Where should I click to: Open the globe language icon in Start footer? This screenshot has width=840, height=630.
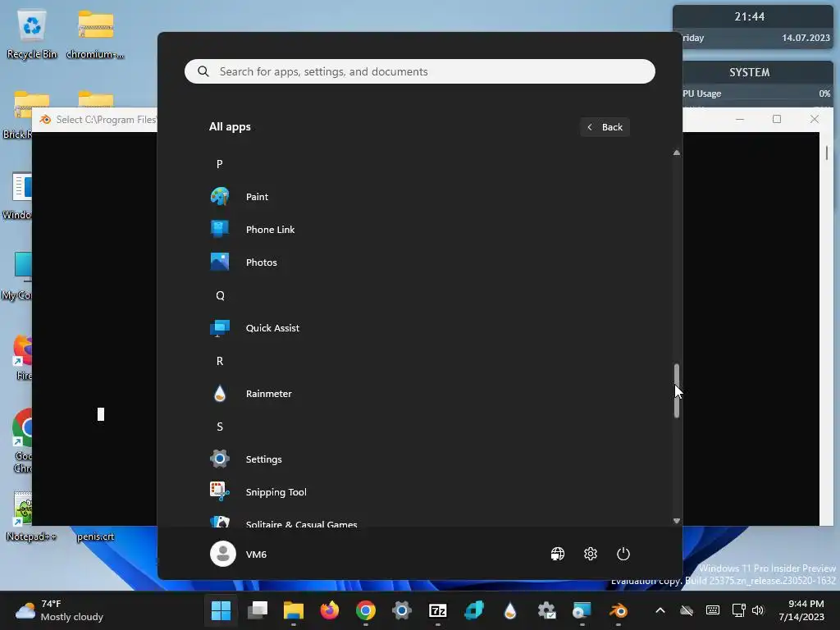(x=558, y=554)
